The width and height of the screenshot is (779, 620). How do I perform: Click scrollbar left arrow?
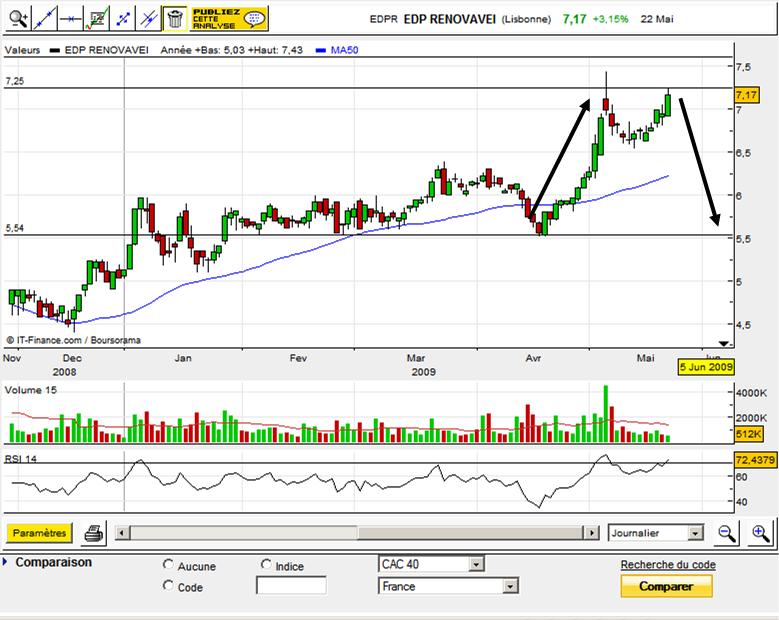click(122, 533)
